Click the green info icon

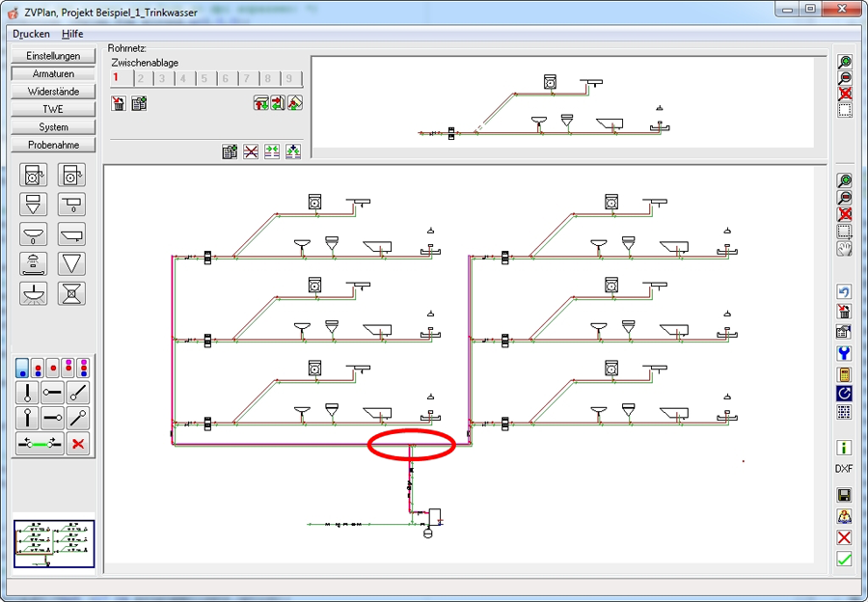[844, 448]
